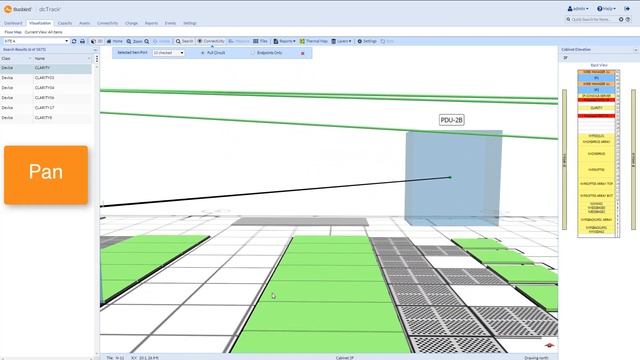This screenshot has height=360, width=640.
Task: Open the Events tab
Action: click(x=170, y=23)
